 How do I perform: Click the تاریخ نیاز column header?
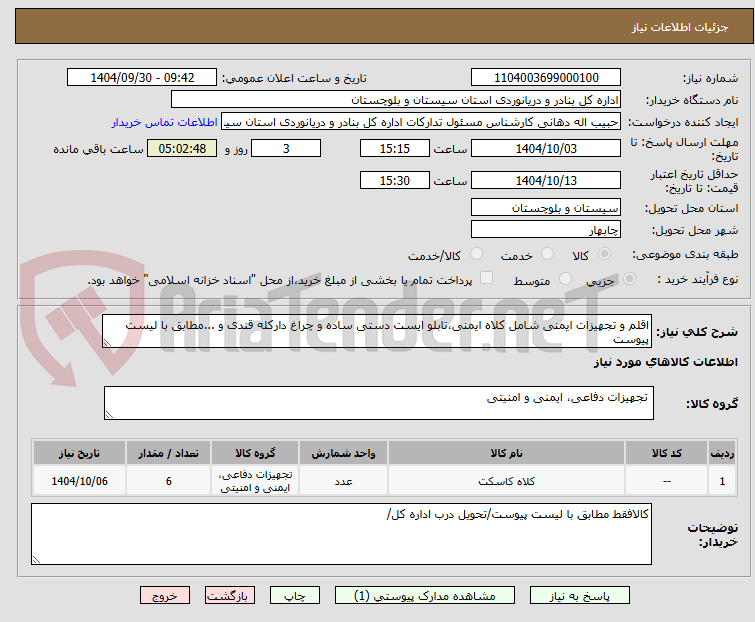point(79,453)
